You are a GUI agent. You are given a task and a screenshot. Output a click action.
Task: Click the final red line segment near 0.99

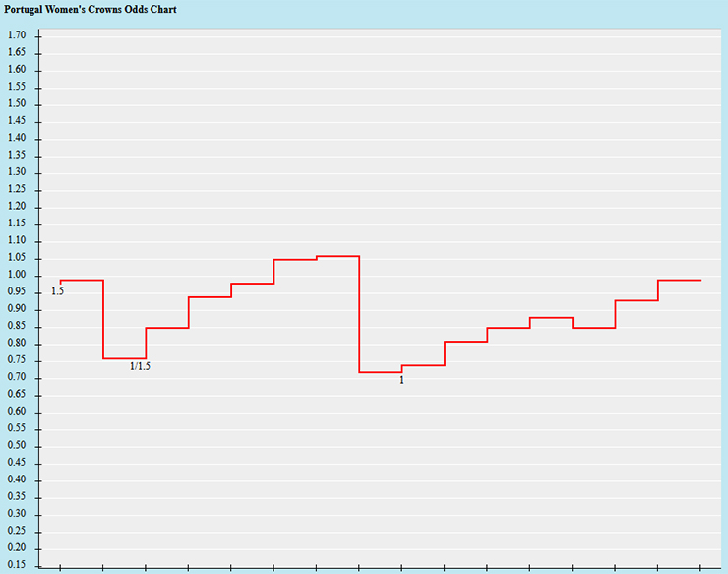[x=679, y=281]
